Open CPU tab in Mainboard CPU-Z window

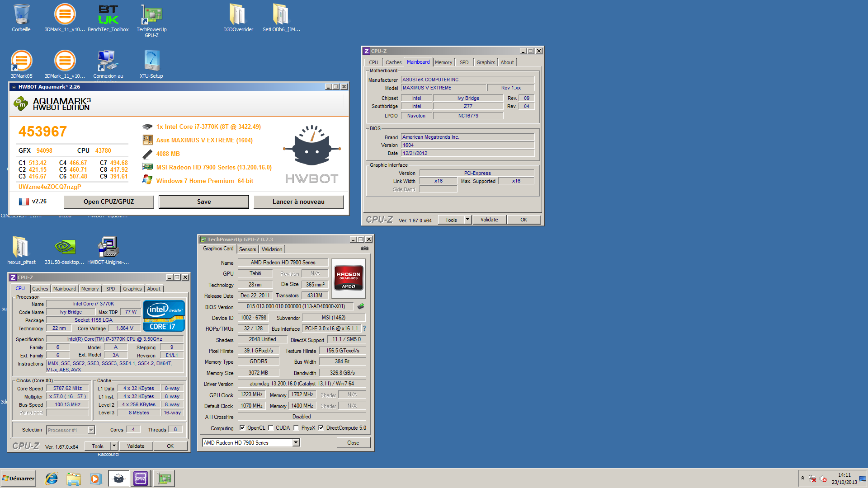coord(373,62)
